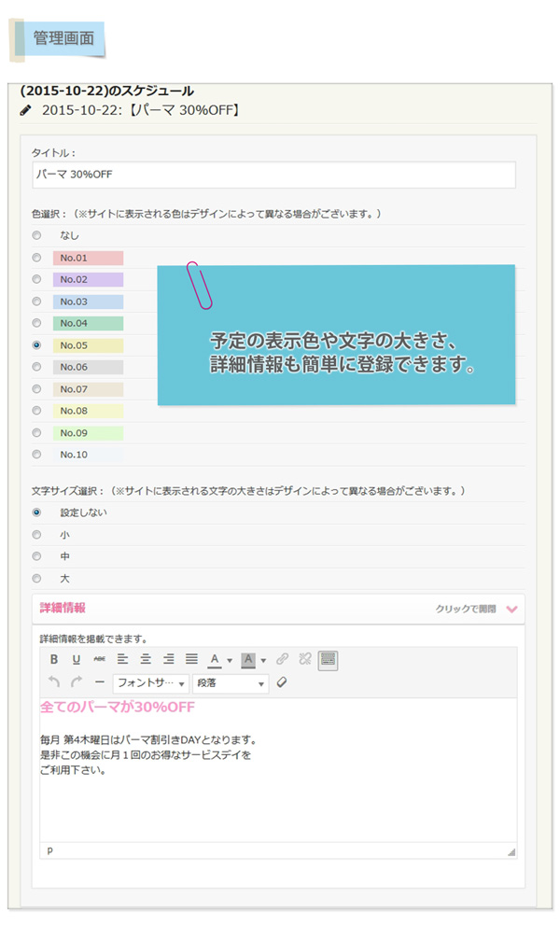Collapse the 詳細情報 section via pink chevron

pyautogui.click(x=511, y=609)
